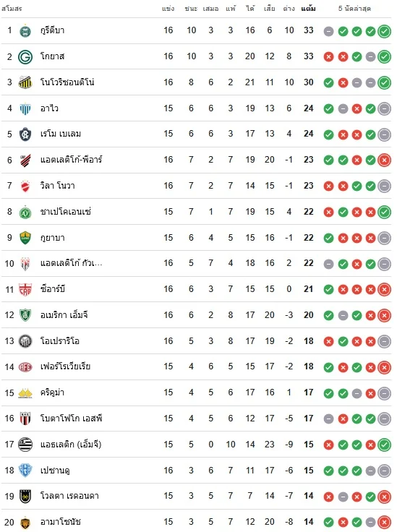Click the แข่ง matches played column header
The height and width of the screenshot is (532, 397).
(x=168, y=9)
